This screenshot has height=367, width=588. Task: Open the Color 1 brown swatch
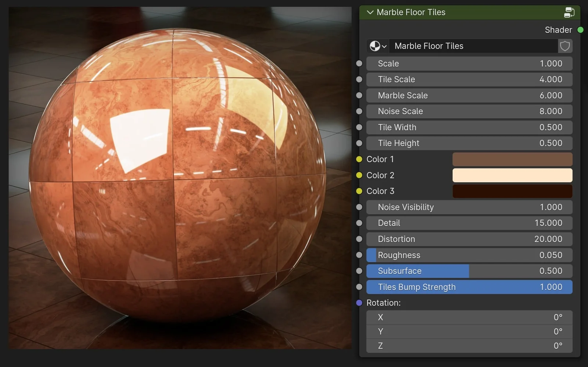coord(512,159)
